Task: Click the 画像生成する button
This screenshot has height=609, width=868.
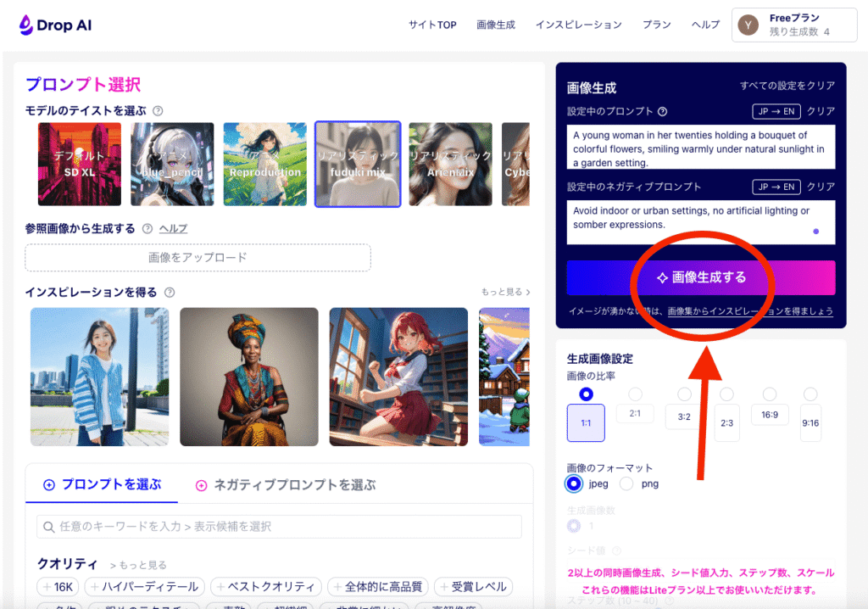Action: point(701,277)
